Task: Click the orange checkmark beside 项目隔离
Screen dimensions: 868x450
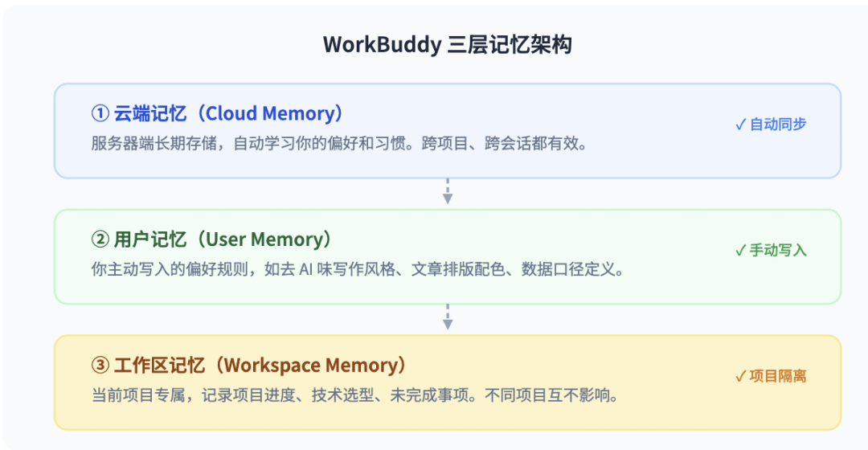Action: click(740, 376)
